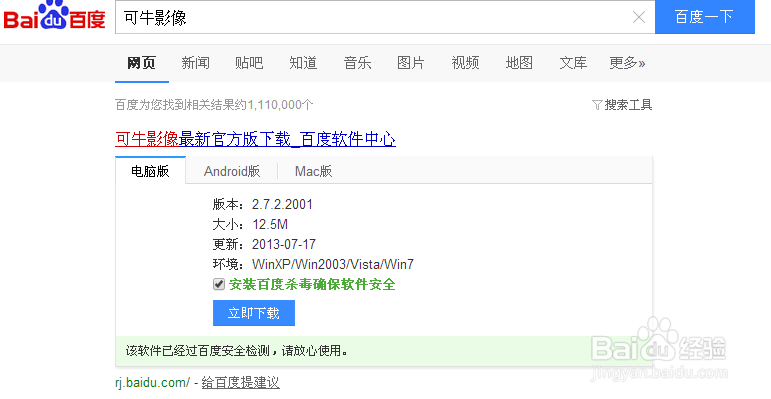
Task: Open the 文库 tab
Action: 573,63
